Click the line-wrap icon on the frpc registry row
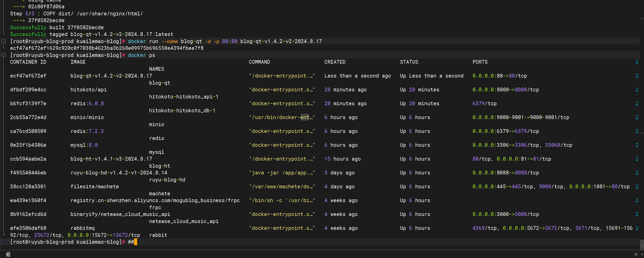The image size is (644, 258). pyautogui.click(x=637, y=201)
